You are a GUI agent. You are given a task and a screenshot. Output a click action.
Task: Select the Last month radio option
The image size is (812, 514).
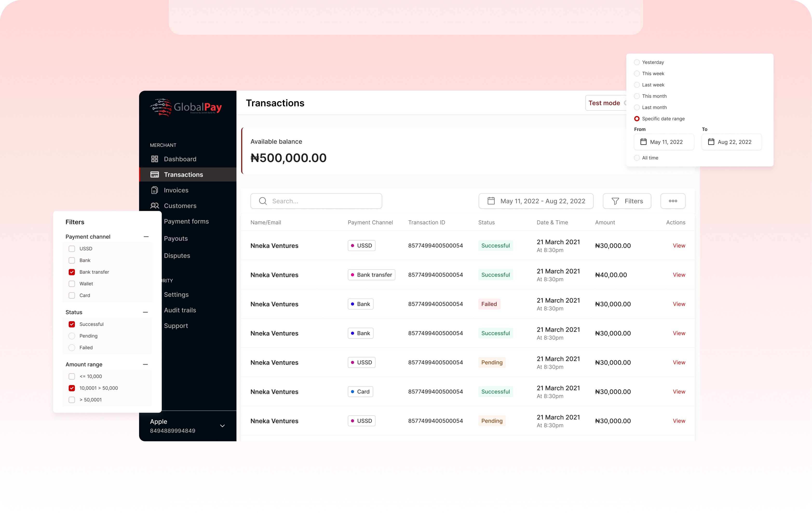pos(637,107)
